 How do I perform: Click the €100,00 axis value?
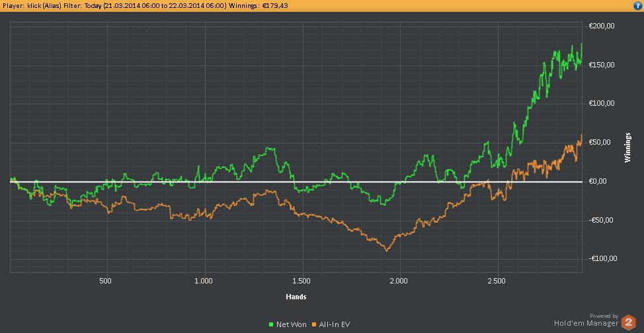point(602,104)
